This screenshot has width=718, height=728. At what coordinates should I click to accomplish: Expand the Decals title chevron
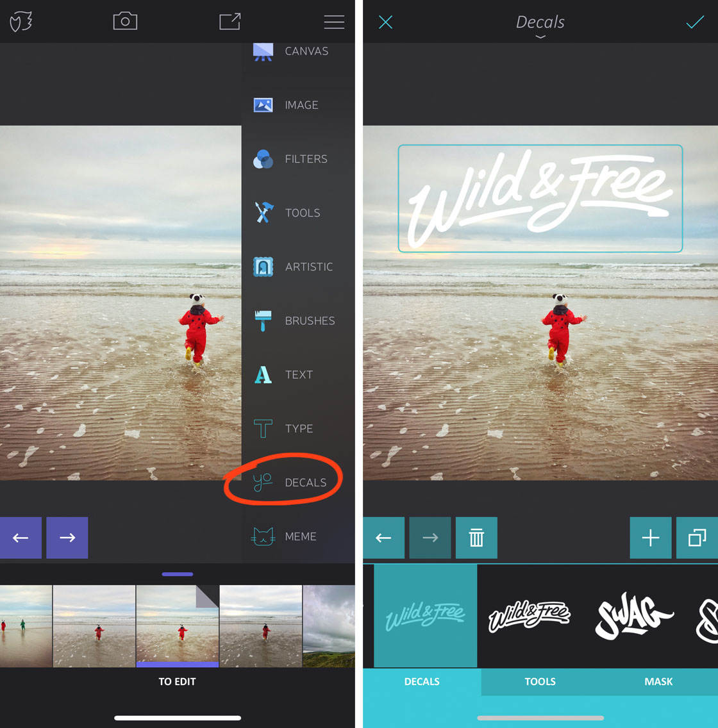point(540,37)
